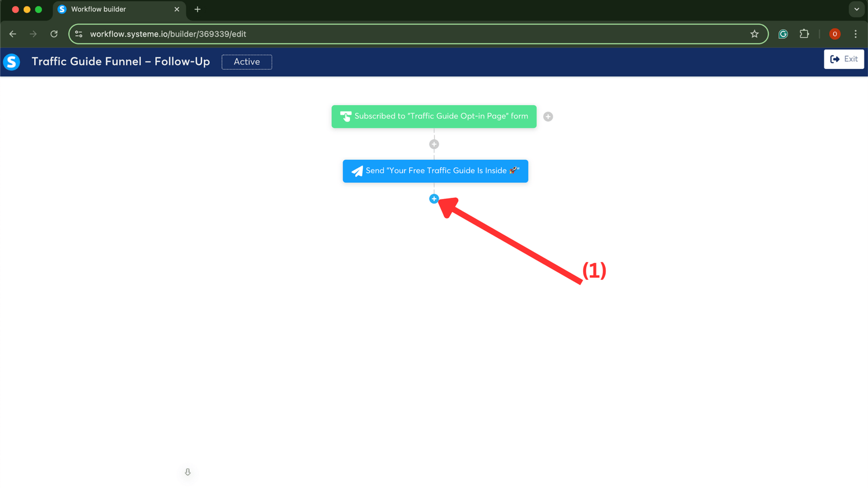
Task: Close the Workflow builder tab
Action: pos(177,9)
